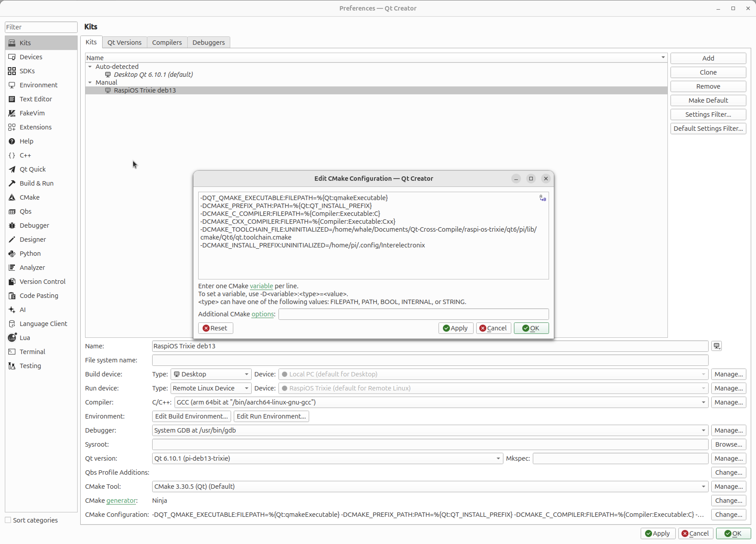Click the kit icon selector beside the Name field
Screen dimensions: 756x544
(716, 346)
